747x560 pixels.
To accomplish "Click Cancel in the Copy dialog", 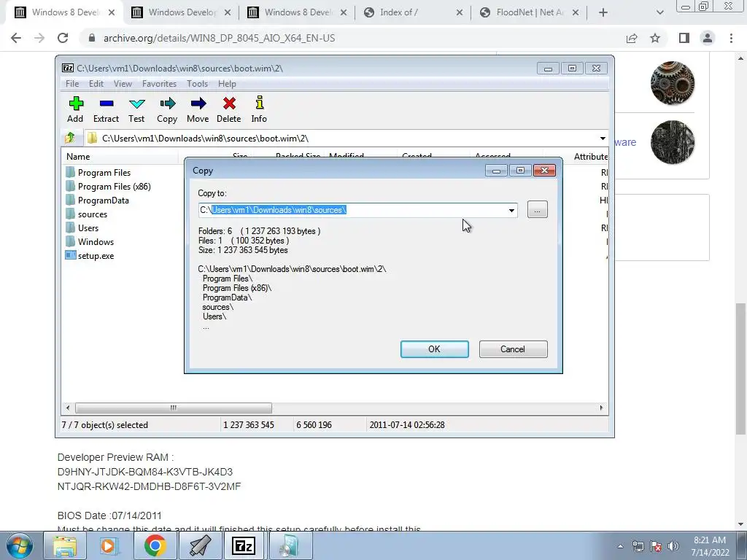I will [513, 349].
